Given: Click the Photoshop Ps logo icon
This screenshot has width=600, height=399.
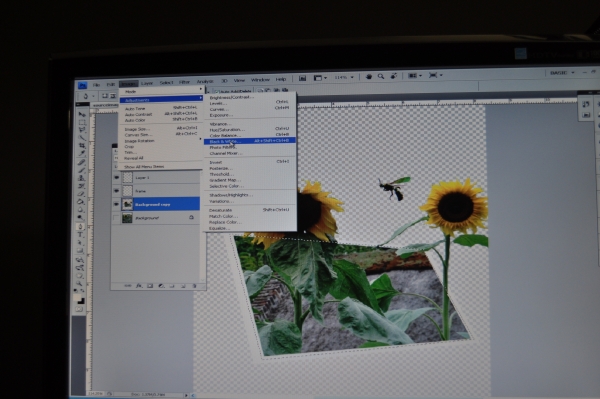Looking at the screenshot, I should pos(83,85).
